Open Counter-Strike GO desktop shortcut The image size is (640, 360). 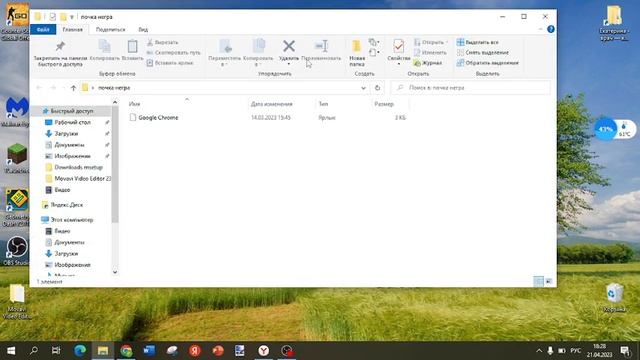(16, 21)
